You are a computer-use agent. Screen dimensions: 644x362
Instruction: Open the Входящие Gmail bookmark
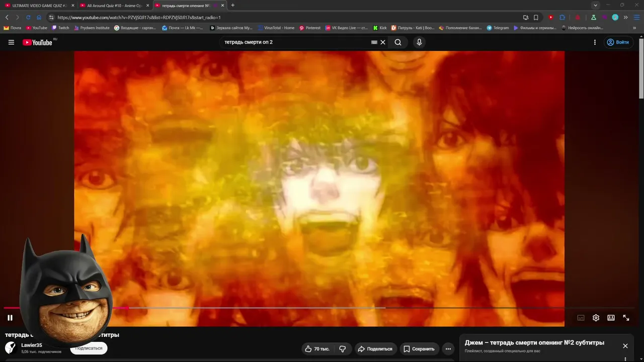(135, 28)
